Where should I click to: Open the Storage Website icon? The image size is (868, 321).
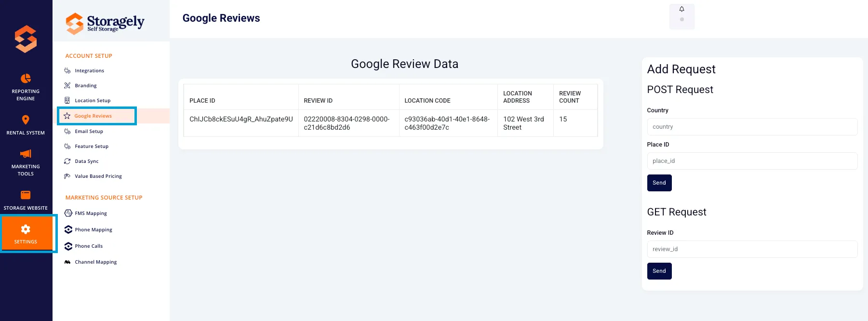pyautogui.click(x=26, y=195)
